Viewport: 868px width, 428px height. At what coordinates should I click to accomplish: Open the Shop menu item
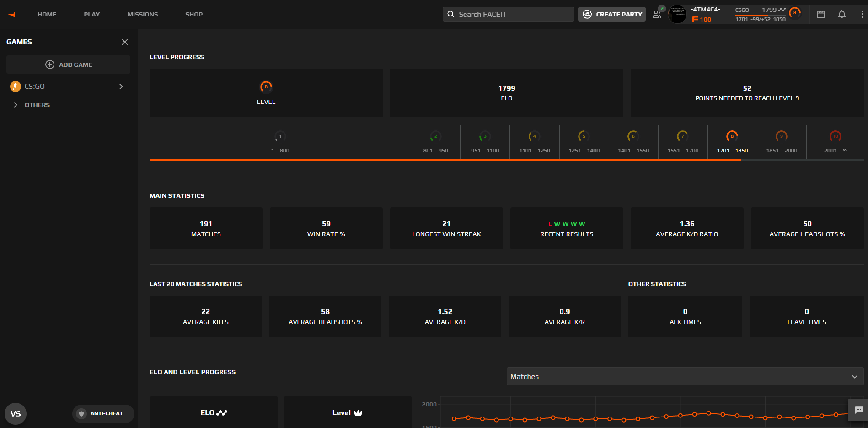194,14
